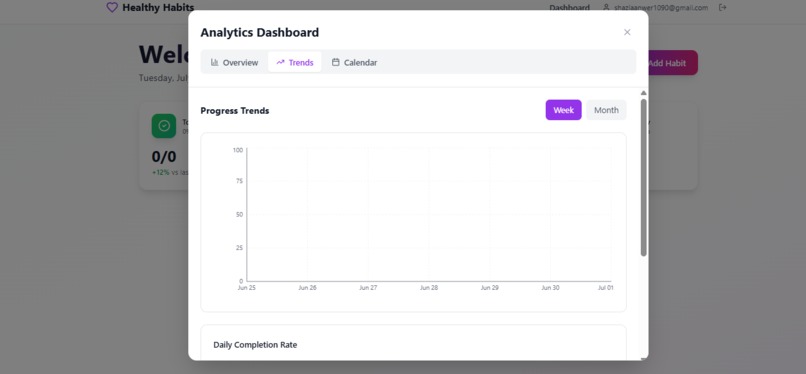Click the Jul 01 axis label

tap(606, 288)
